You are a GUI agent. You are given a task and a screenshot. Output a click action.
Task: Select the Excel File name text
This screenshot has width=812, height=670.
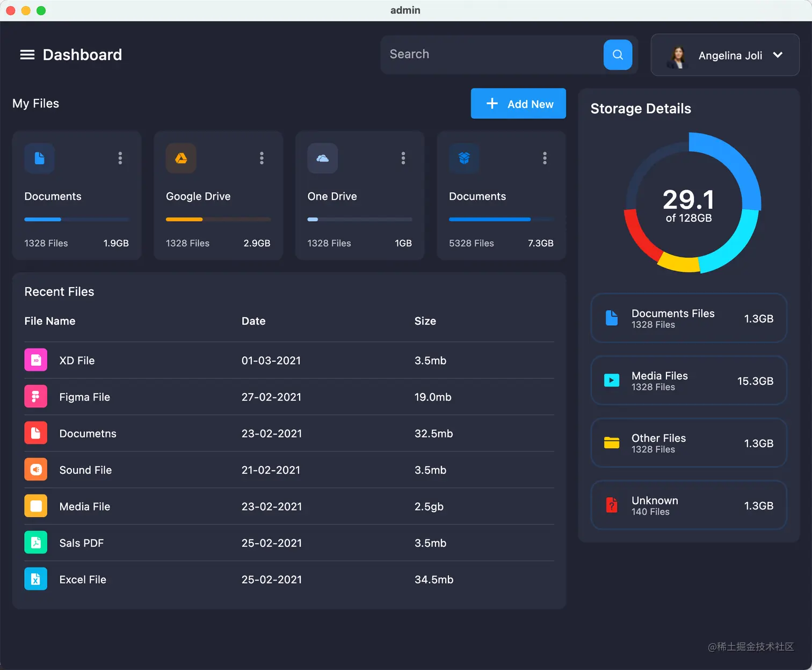pyautogui.click(x=83, y=580)
